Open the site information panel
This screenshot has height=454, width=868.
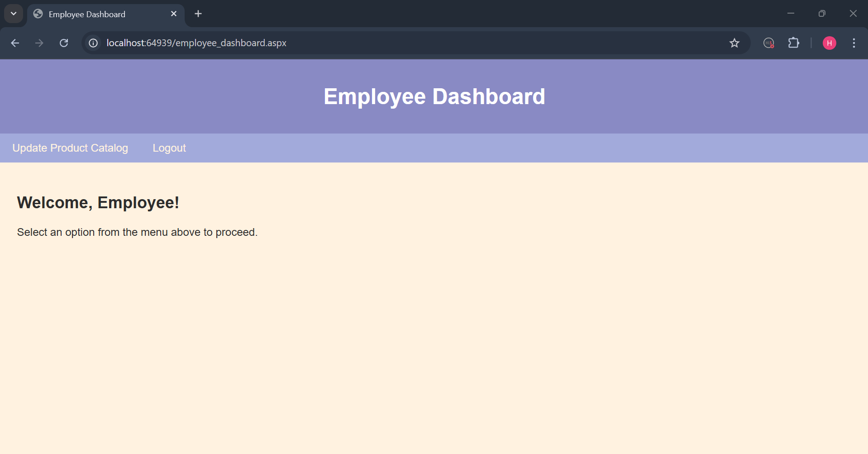[x=93, y=43]
